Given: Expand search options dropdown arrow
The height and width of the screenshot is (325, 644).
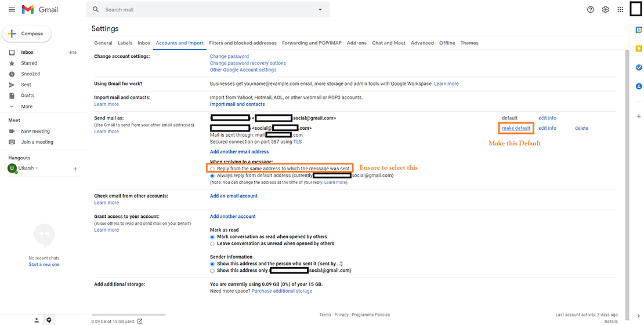Looking at the screenshot, I should click(x=320, y=10).
